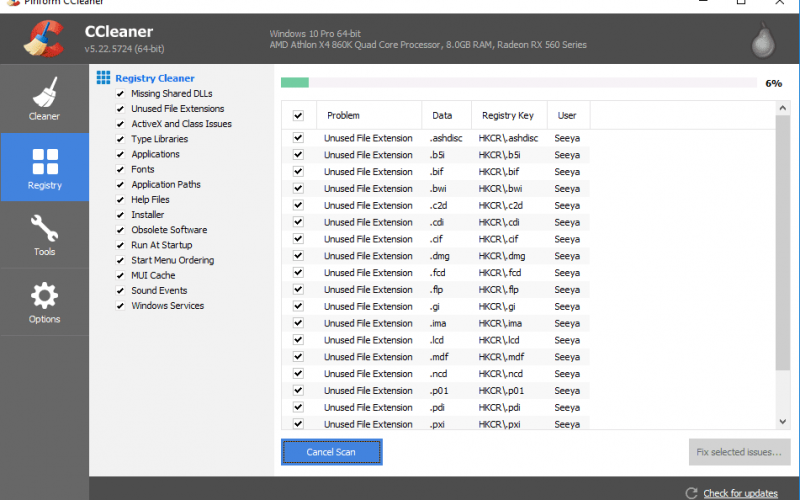The image size is (800, 500).
Task: Toggle the select-all checkbox in table header
Action: pyautogui.click(x=298, y=115)
